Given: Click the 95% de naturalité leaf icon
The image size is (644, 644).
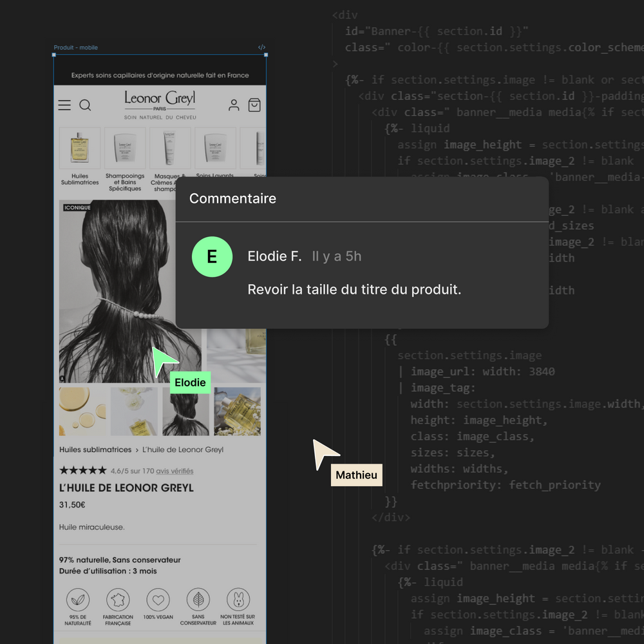Looking at the screenshot, I should pyautogui.click(x=78, y=600).
